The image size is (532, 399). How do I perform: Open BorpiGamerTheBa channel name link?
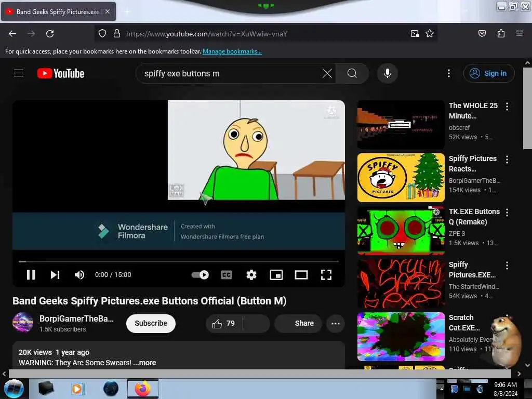coord(76,318)
